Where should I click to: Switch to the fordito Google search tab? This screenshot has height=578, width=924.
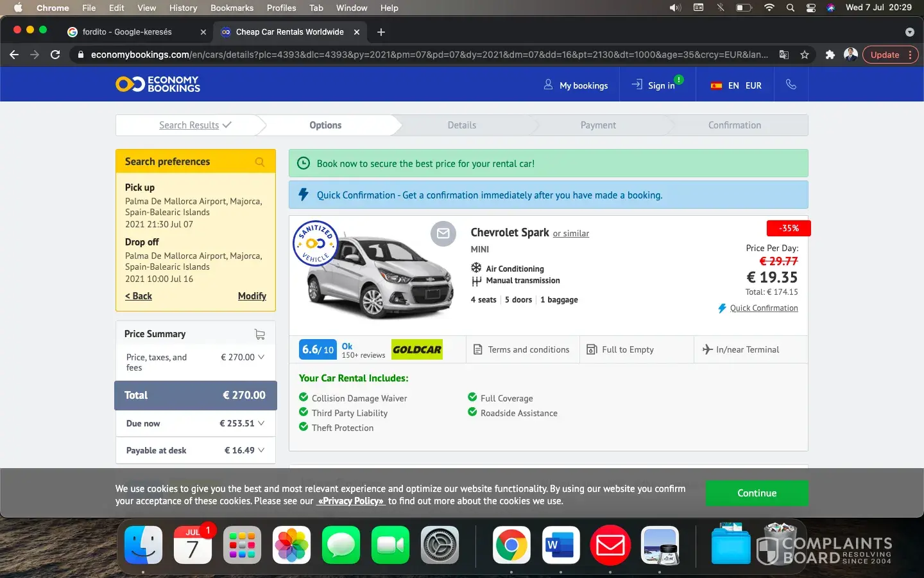[x=127, y=32]
